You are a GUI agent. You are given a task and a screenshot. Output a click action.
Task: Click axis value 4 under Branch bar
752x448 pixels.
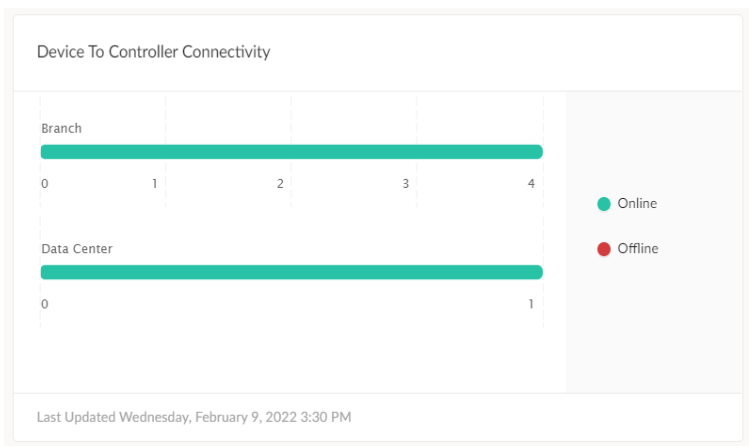(x=531, y=184)
